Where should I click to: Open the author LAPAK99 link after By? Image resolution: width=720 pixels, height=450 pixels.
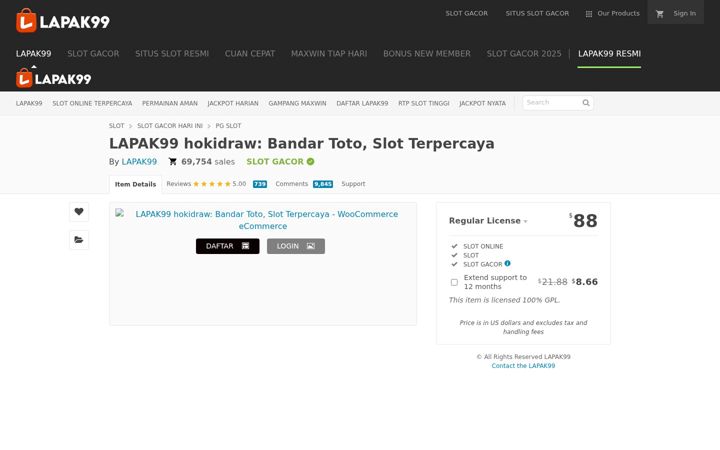point(139,162)
